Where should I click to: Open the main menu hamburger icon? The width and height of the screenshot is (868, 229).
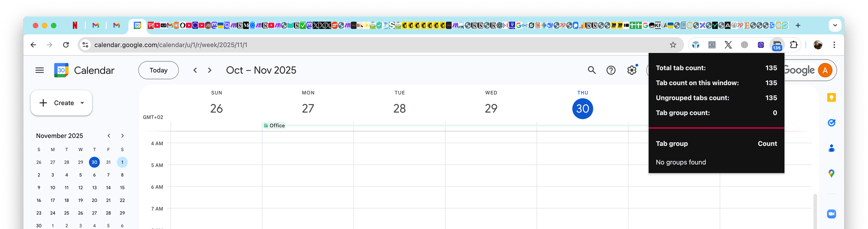click(x=39, y=70)
